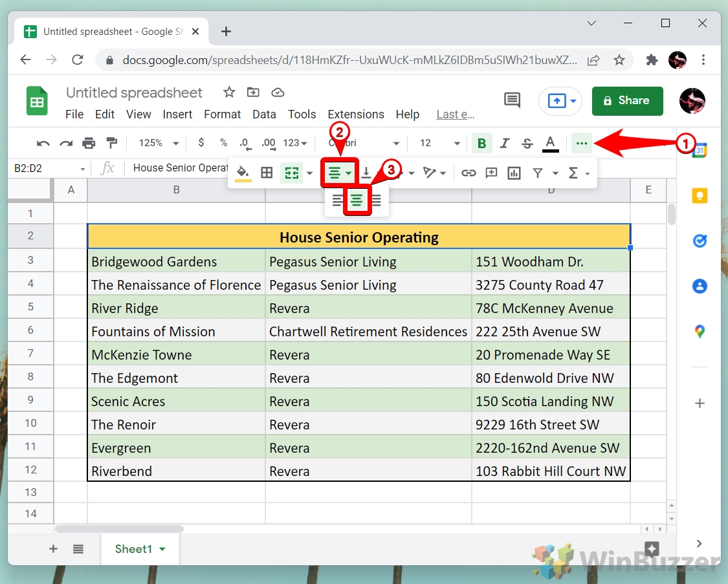Click Add sheet plus button
This screenshot has height=584, width=728.
(x=53, y=548)
